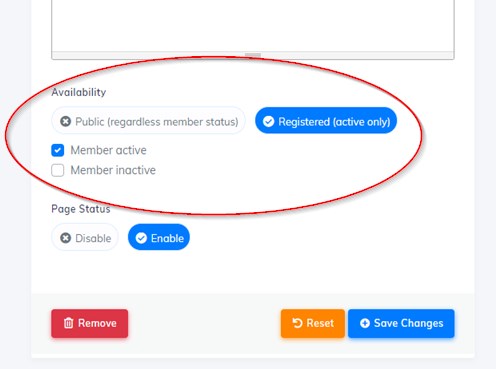Click the Member inactive label text
This screenshot has width=496, height=369.
coord(113,170)
